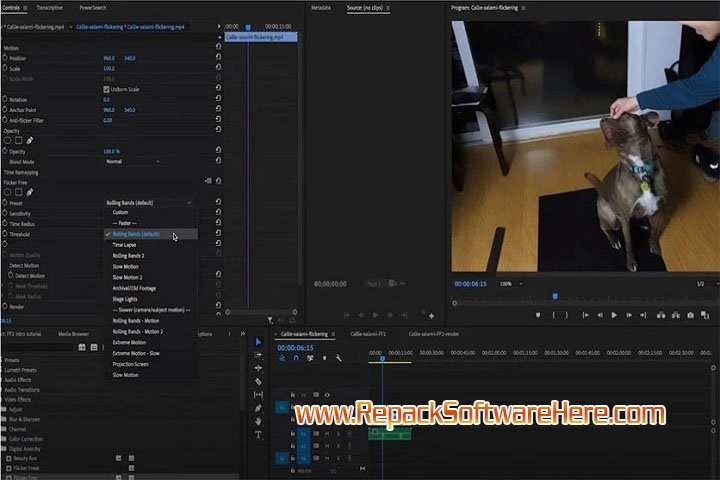
Task: Click Export Frame camera icon in Program monitor
Action: click(x=690, y=315)
